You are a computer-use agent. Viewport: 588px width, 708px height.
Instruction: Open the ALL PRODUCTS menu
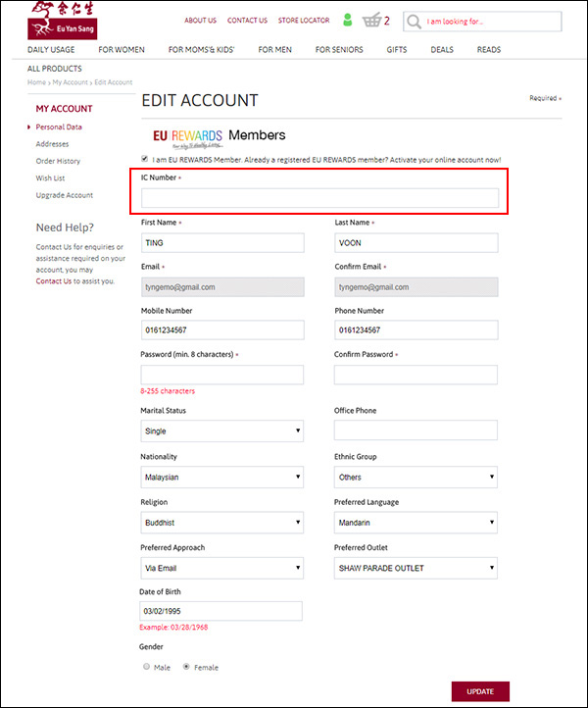(55, 69)
